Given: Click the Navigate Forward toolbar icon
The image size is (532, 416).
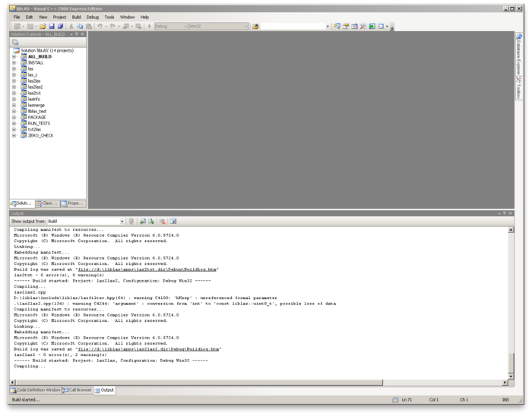Looking at the screenshot, I should (138, 26).
